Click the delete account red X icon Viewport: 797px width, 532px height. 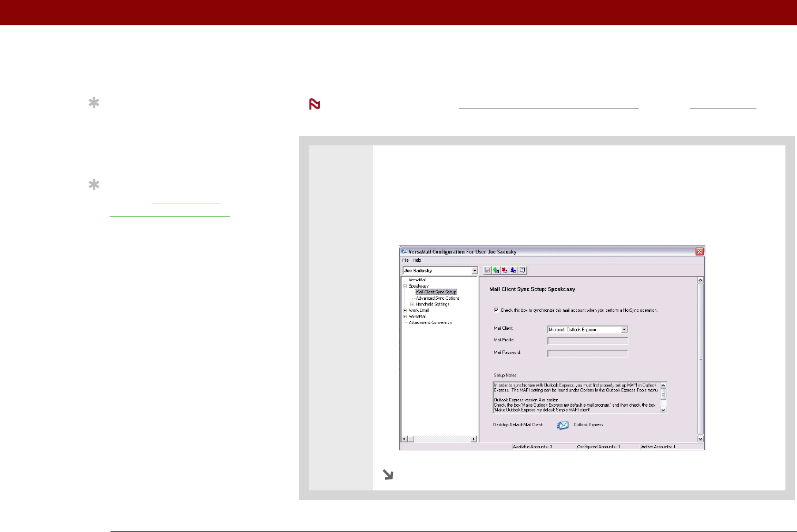point(505,270)
